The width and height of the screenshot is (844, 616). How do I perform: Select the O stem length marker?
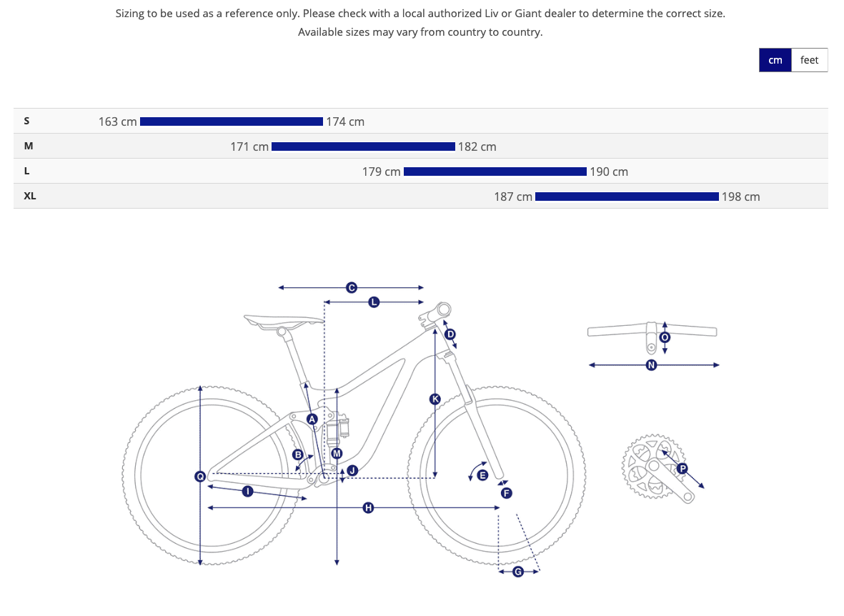tap(665, 337)
